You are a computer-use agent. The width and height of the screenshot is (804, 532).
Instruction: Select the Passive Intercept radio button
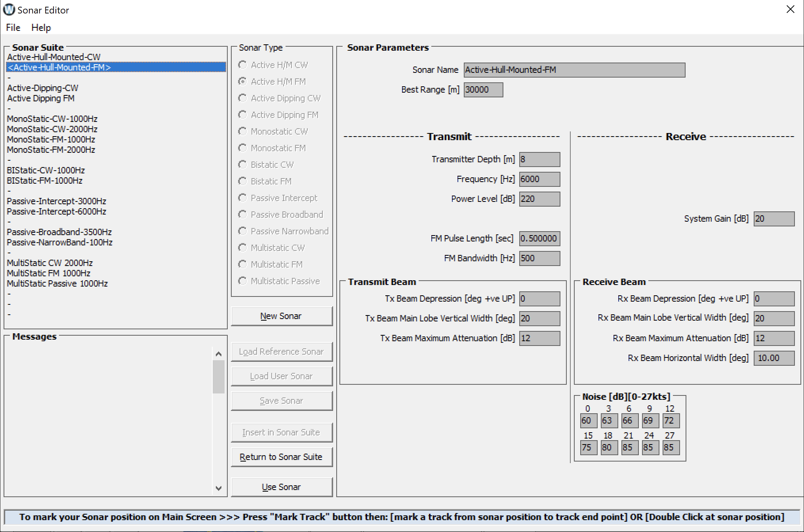[x=242, y=198]
